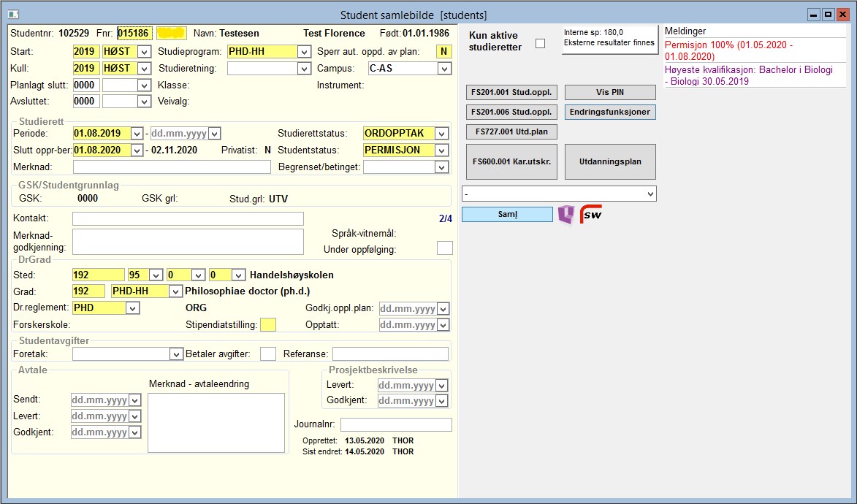The width and height of the screenshot is (857, 504).
Task: Expand the Studieretning dropdown
Action: 305,69
